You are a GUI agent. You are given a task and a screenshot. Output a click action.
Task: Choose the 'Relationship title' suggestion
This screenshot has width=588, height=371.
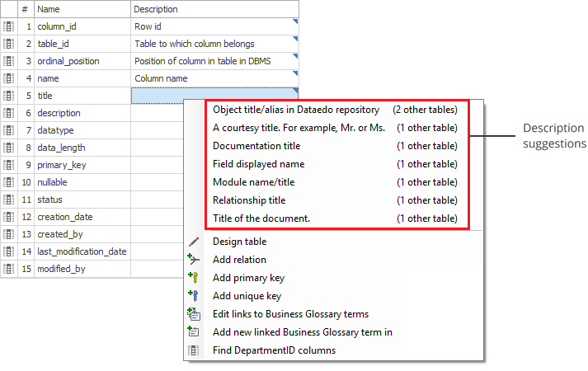(x=249, y=200)
